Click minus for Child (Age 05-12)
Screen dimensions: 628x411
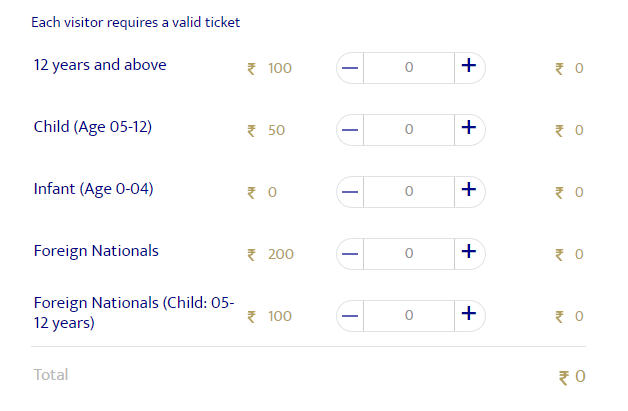coord(350,129)
